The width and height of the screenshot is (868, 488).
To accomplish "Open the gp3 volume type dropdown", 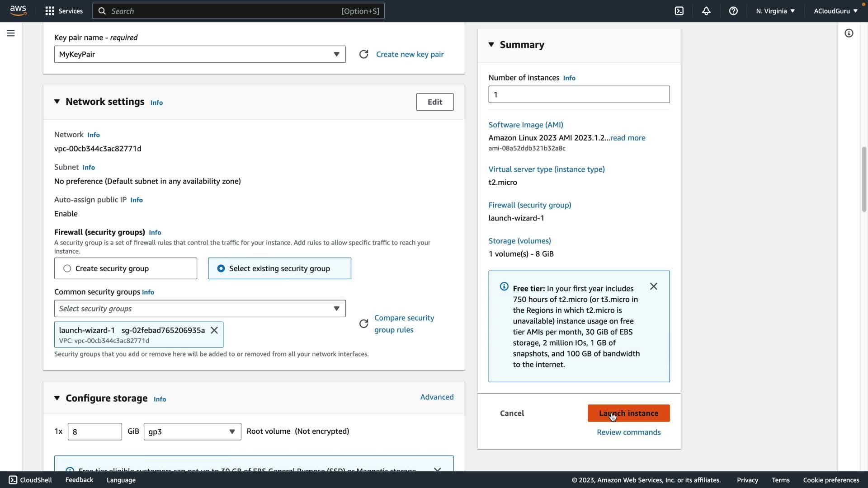I will [x=192, y=432].
